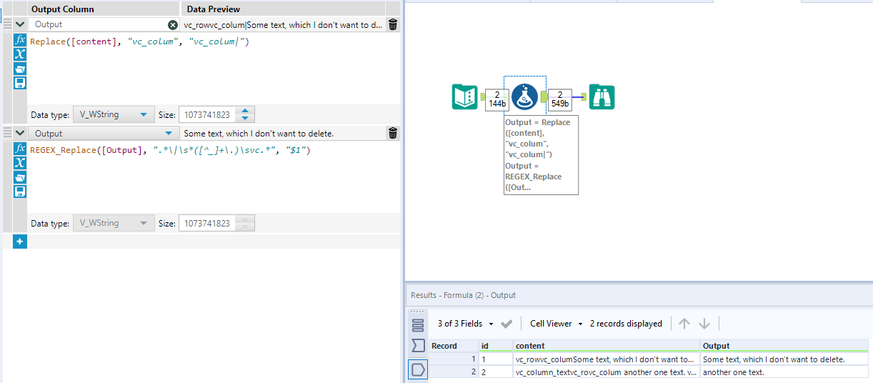The image size is (873, 383).
Task: Add a new expression with plus button
Action: tap(19, 242)
